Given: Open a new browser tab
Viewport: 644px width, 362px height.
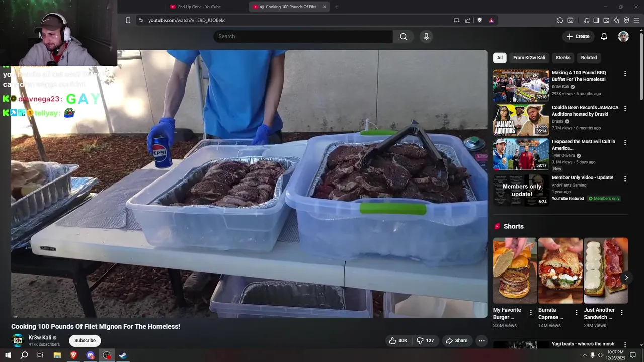Looking at the screenshot, I should (337, 7).
